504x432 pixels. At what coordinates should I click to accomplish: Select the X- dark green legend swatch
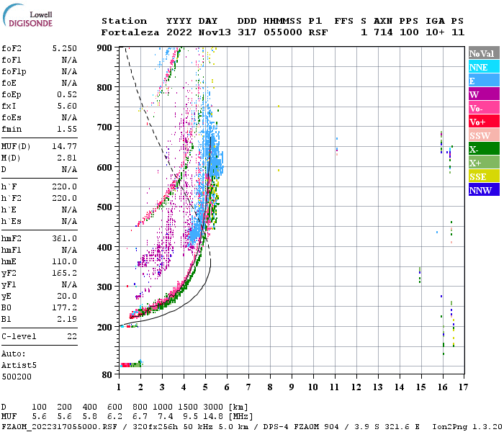pyautogui.click(x=484, y=148)
